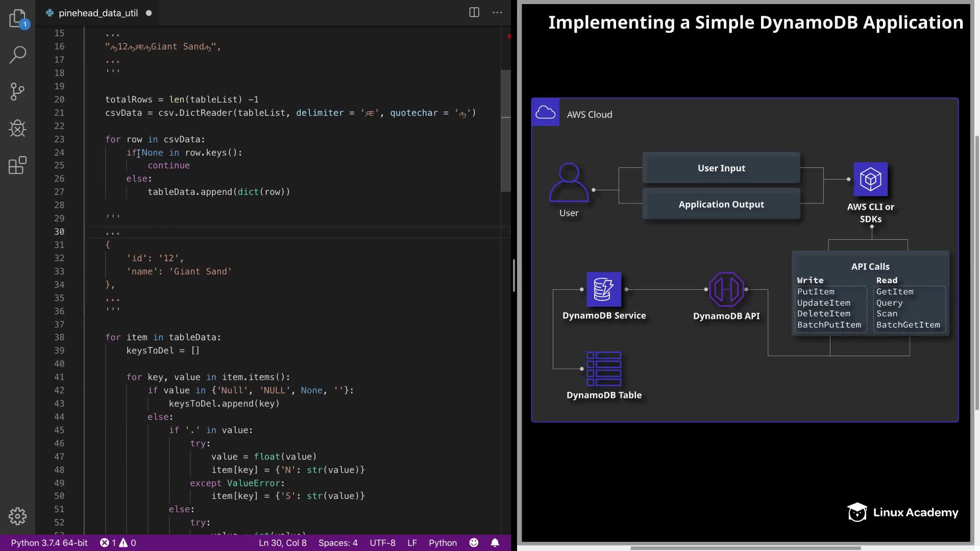The height and width of the screenshot is (551, 980).
Task: Open the Search sidebar panel
Action: point(17,55)
